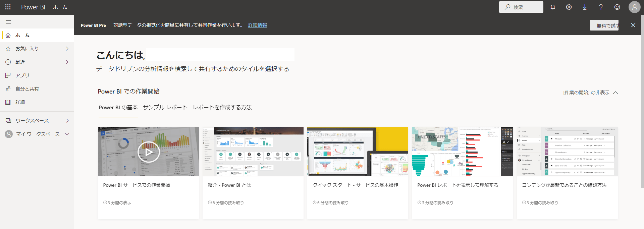Click the 最近 clock icon
The height and width of the screenshot is (229, 644).
(x=8, y=62)
